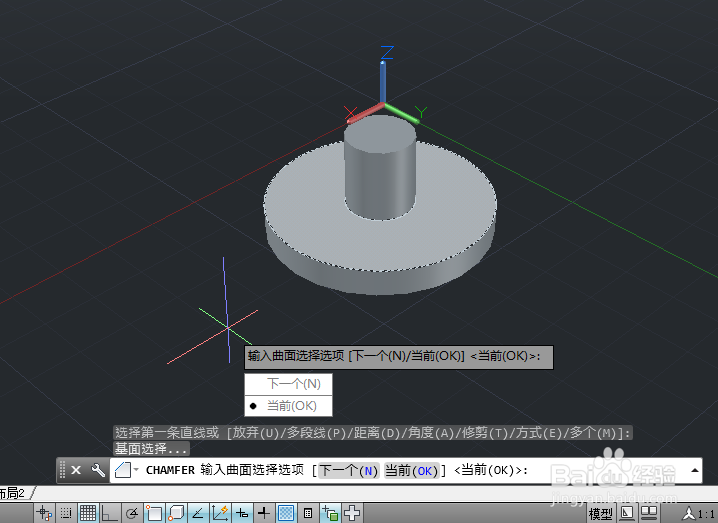Expand command line history arrow

pyautogui.click(x=694, y=470)
